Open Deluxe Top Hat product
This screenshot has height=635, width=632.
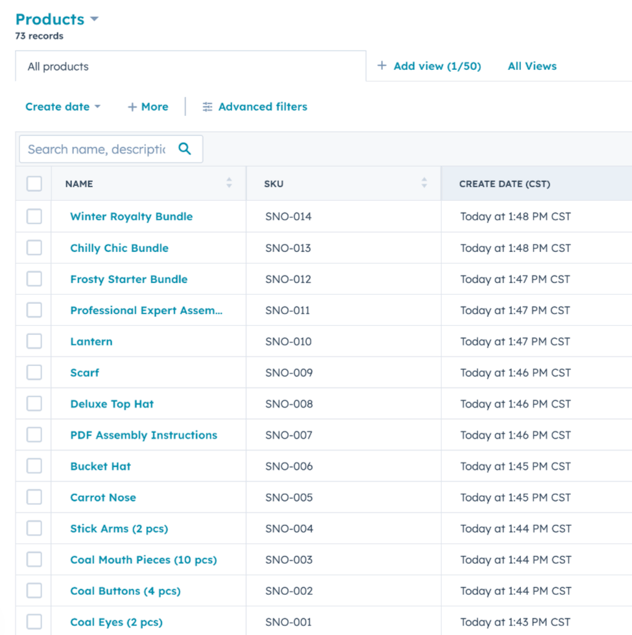coord(112,404)
